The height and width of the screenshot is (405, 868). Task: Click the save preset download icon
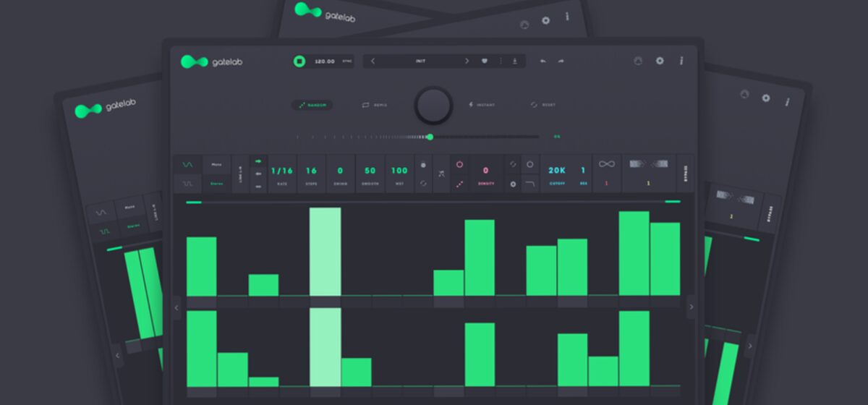[515, 61]
